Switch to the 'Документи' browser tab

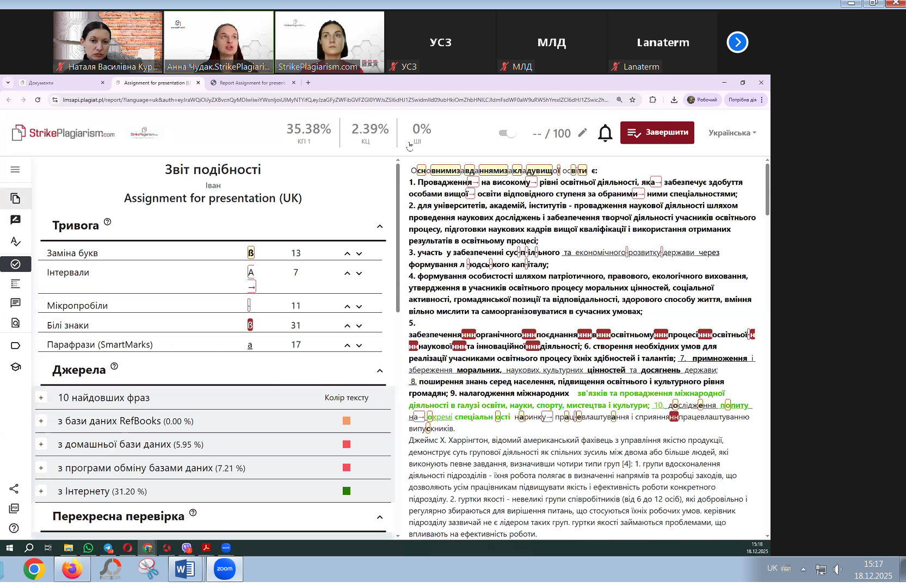[x=61, y=83]
